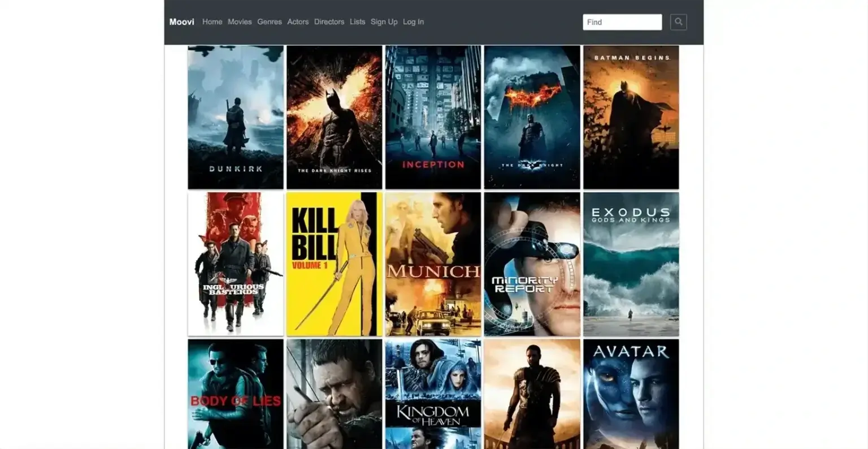868x449 pixels.
Task: Click the Sign Up link
Action: click(384, 22)
